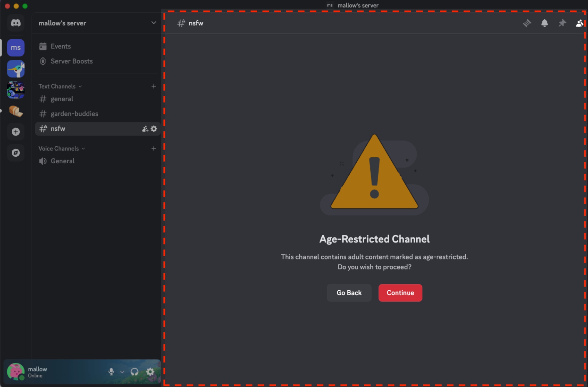The image size is (588, 387).
Task: Open mallow's server dropdown menu
Action: coord(153,23)
